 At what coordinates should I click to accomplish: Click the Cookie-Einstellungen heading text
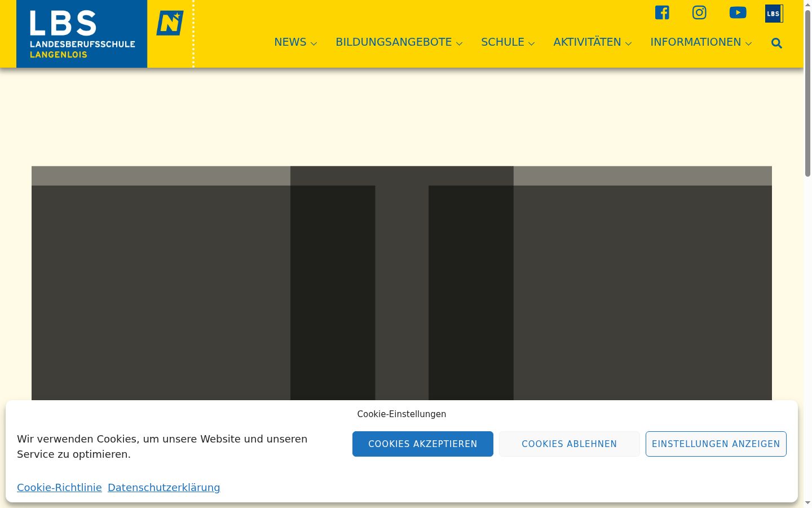pyautogui.click(x=401, y=414)
